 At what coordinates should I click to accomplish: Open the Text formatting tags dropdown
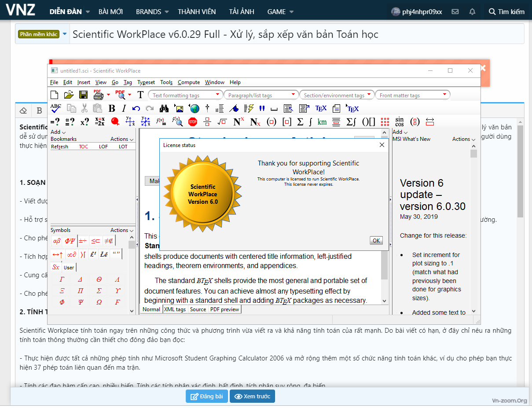click(185, 95)
